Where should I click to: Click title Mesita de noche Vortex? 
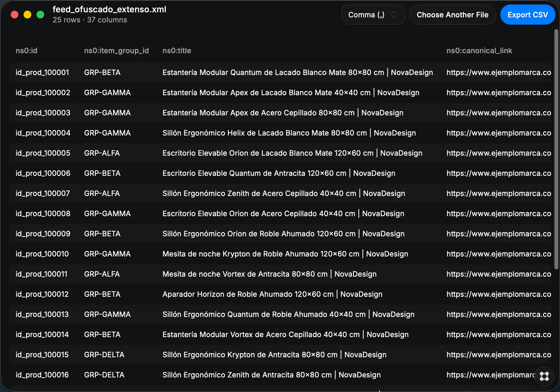269,274
